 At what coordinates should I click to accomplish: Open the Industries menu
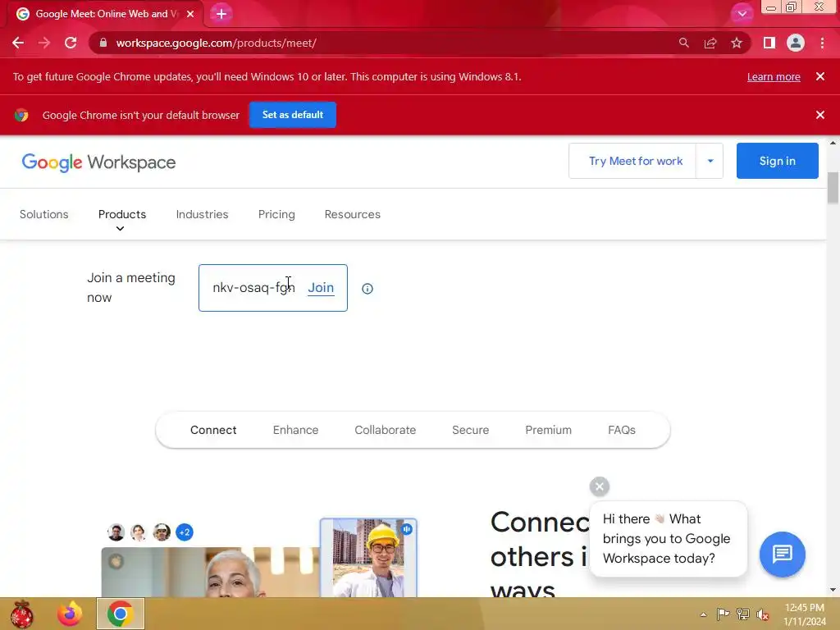pyautogui.click(x=202, y=214)
